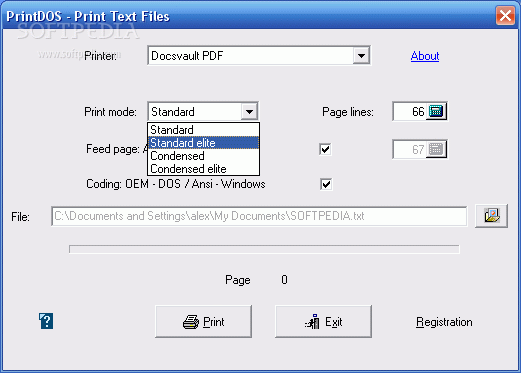The height and width of the screenshot is (373, 521).
Task: Click the Page lines field showing 66
Action: 410,111
